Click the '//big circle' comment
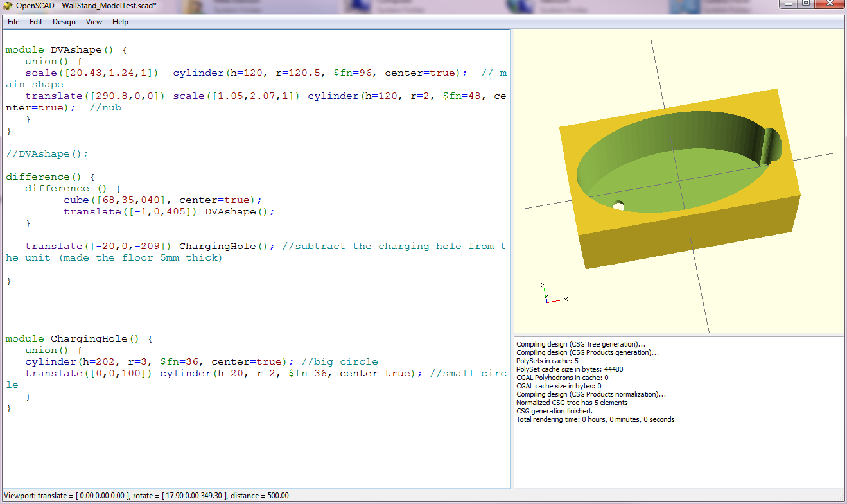The height and width of the screenshot is (504, 847). click(x=340, y=361)
